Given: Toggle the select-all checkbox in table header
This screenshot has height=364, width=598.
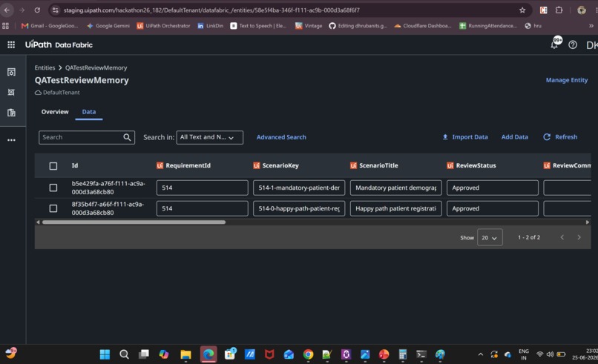Looking at the screenshot, I should (x=53, y=166).
